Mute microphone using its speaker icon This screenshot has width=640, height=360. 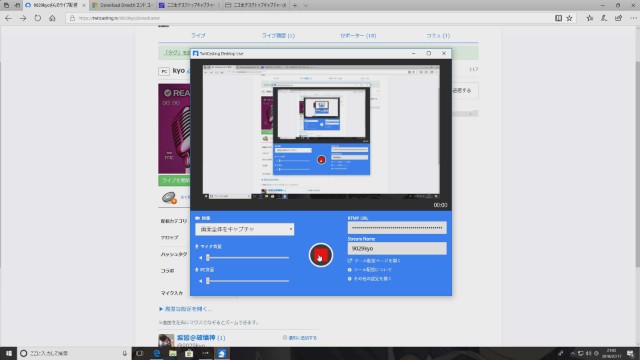(x=200, y=258)
